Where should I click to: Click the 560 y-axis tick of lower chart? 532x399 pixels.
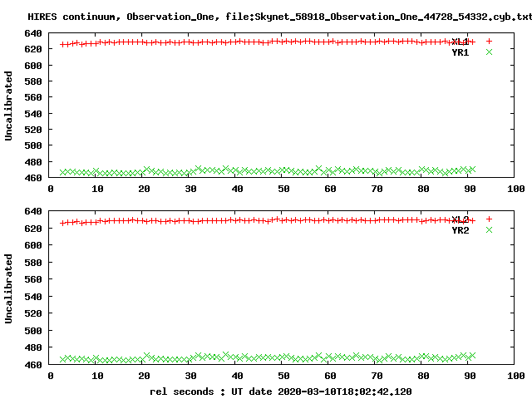33,279
